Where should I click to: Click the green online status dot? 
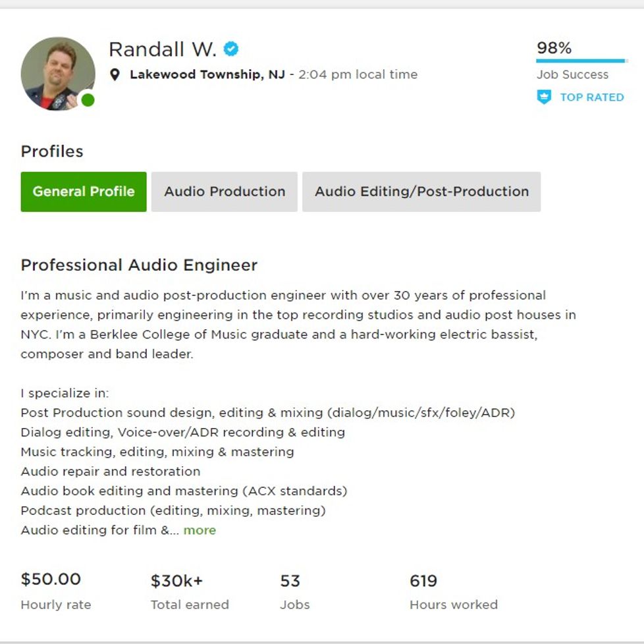coord(88,100)
